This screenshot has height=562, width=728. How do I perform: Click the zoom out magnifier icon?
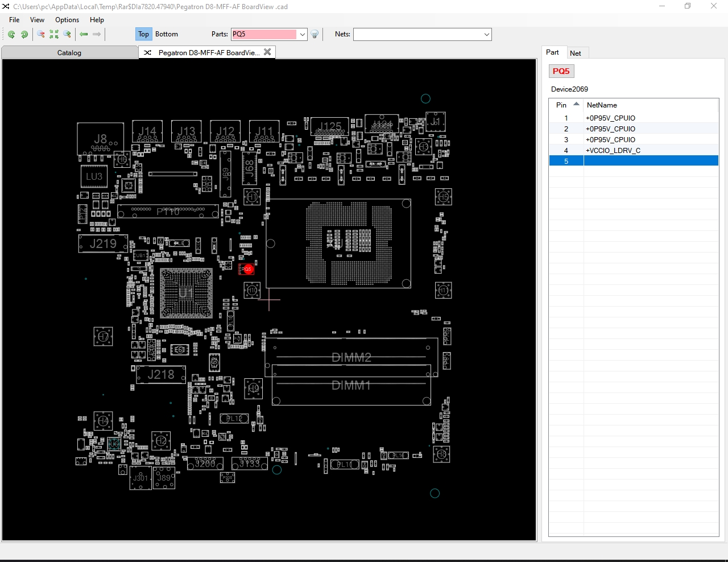41,34
